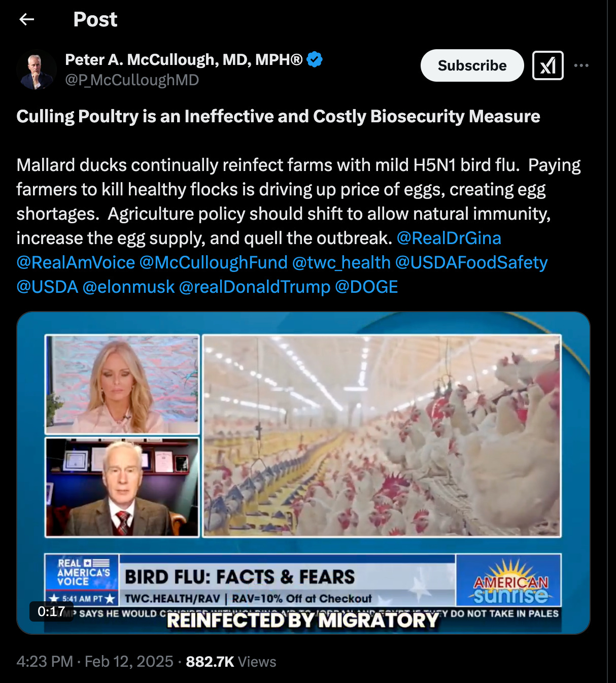Go back using the left arrow icon
This screenshot has height=683, width=616.
pos(26,19)
